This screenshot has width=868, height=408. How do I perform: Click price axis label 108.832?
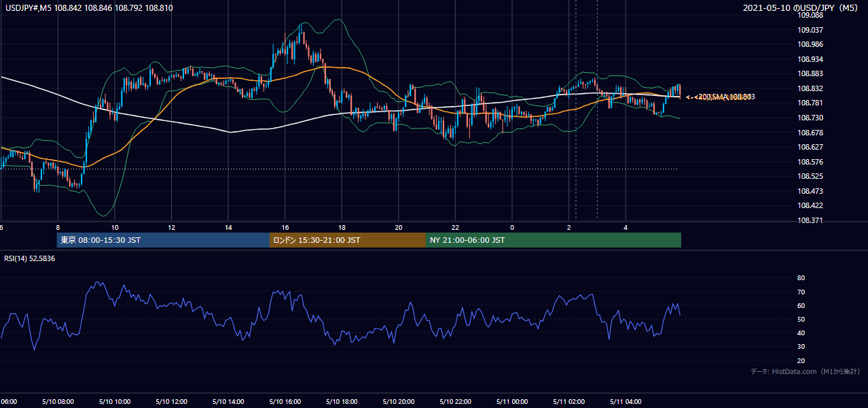tap(811, 88)
